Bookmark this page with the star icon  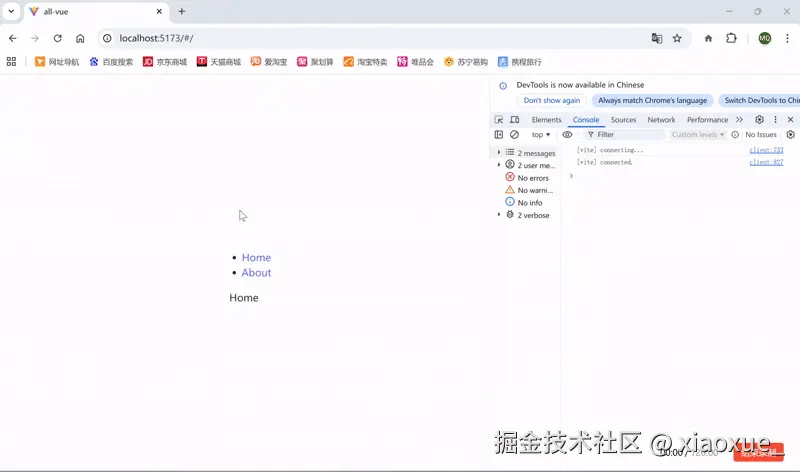677,38
